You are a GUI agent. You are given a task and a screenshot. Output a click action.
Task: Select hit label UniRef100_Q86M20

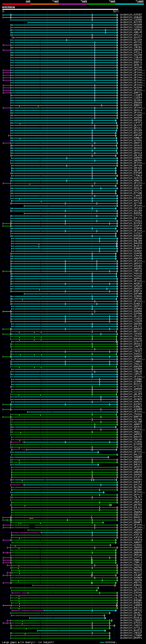[x=131, y=289]
